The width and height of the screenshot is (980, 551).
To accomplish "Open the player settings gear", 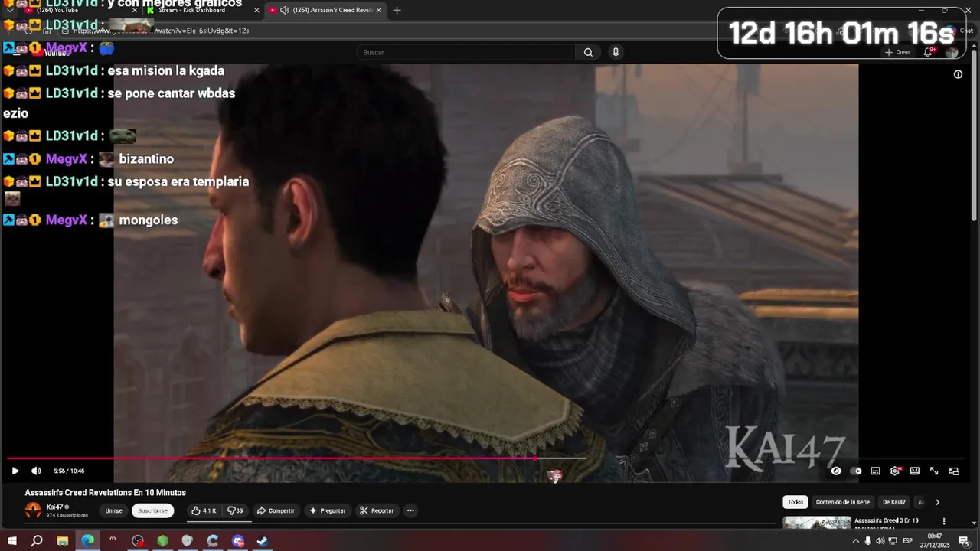I will [895, 471].
